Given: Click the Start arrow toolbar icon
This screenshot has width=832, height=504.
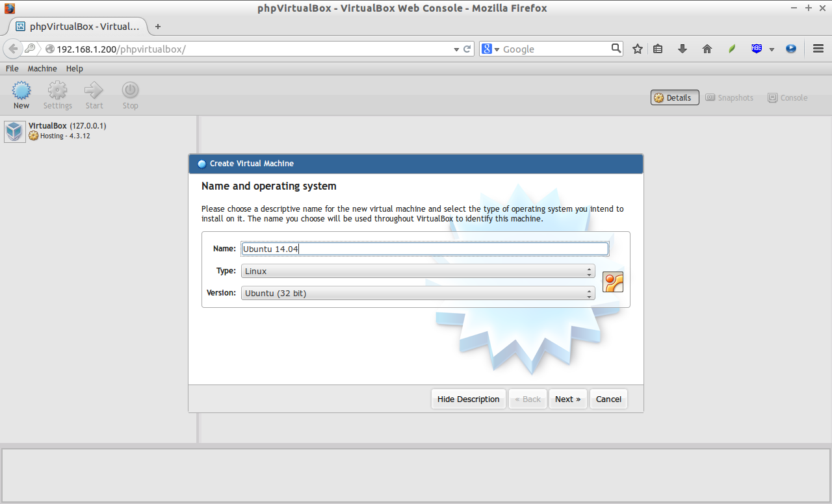Looking at the screenshot, I should (x=94, y=90).
